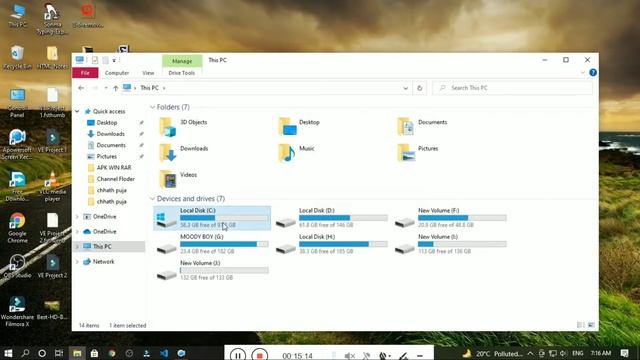The width and height of the screenshot is (640, 360).
Task: Open the Music folder
Action: pyautogui.click(x=297, y=153)
